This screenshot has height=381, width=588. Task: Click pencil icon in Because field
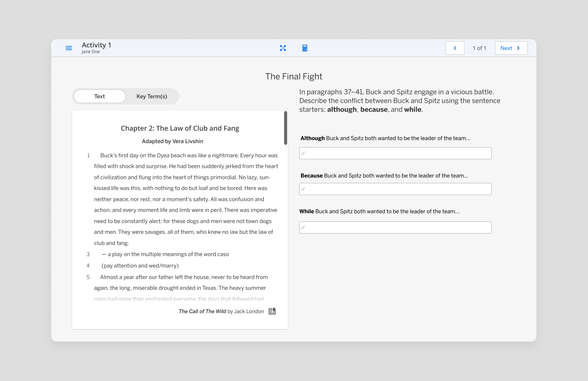pos(303,189)
